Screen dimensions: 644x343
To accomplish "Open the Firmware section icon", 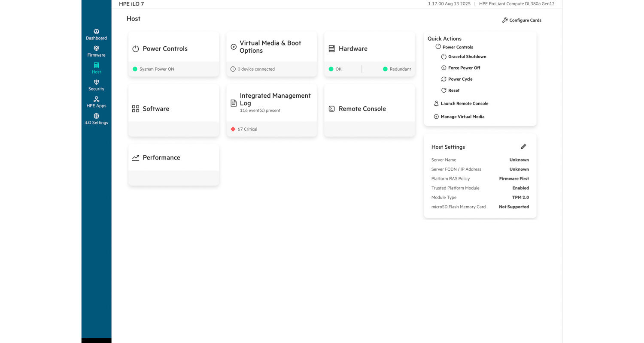I will tap(96, 48).
